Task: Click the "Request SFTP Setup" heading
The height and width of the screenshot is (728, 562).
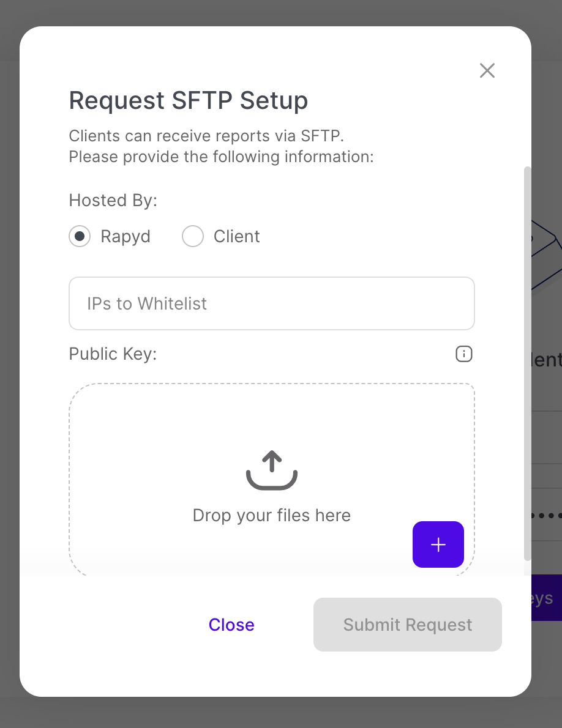Action: pos(188,100)
